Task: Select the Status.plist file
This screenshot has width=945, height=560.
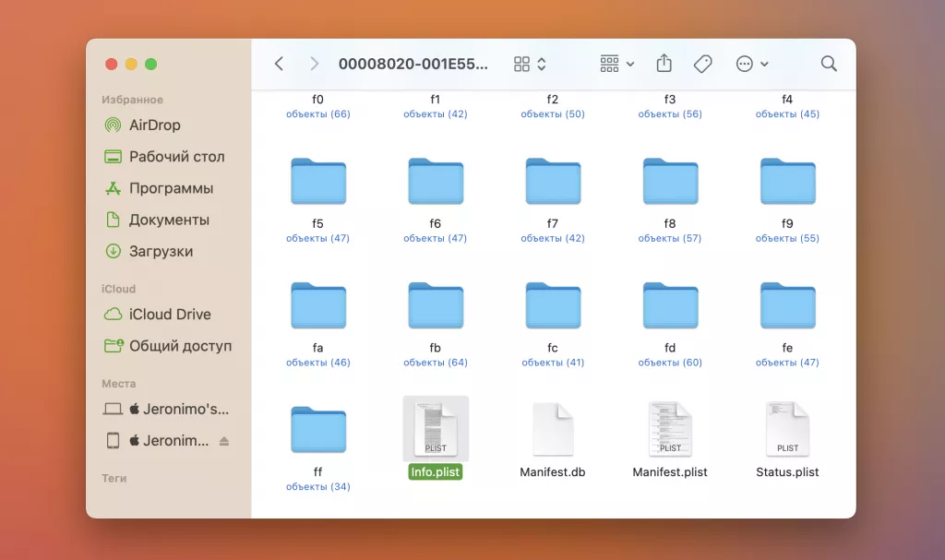Action: 787,429
